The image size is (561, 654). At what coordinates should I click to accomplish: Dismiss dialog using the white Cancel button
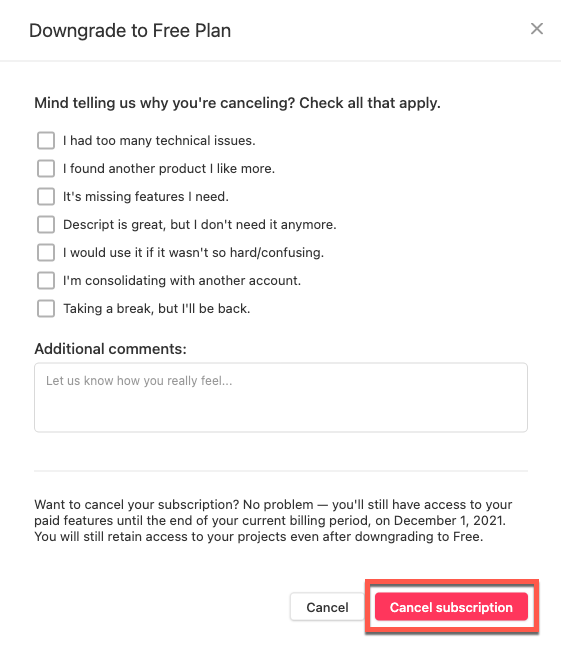(x=327, y=607)
